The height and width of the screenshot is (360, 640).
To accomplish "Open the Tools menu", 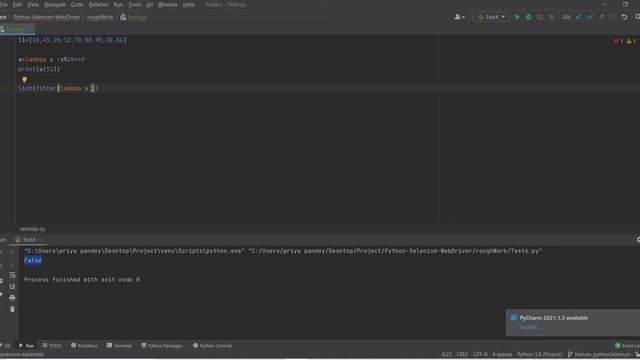I will [135, 4].
